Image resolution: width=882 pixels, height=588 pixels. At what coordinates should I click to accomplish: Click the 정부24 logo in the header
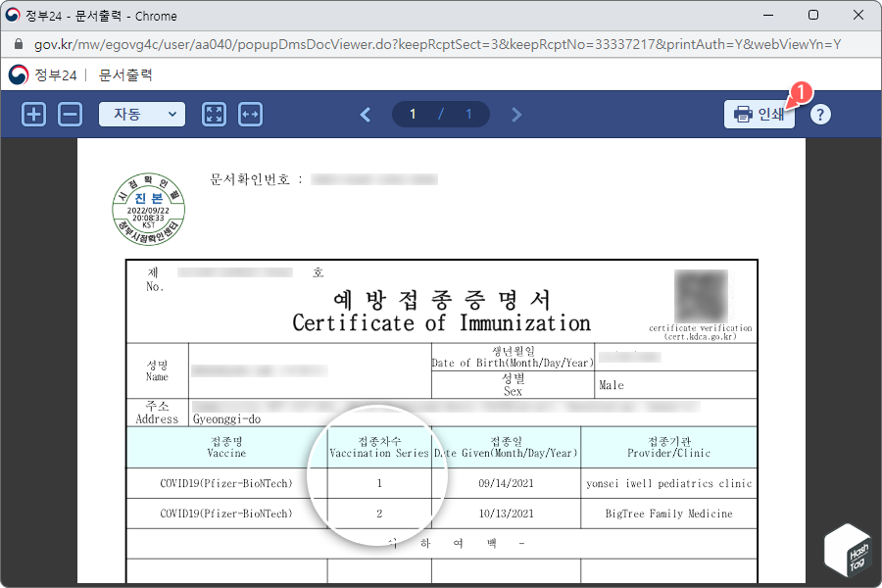pos(18,73)
